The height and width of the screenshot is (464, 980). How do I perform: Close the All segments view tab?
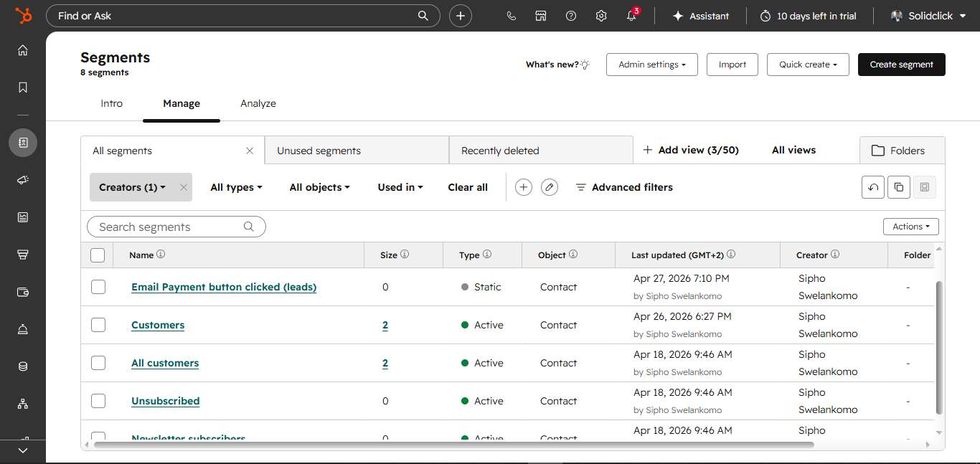(250, 151)
